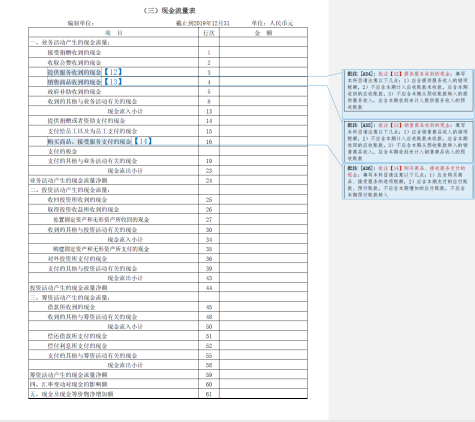Click the amount cell for 借款所收到的现金

click(263, 307)
